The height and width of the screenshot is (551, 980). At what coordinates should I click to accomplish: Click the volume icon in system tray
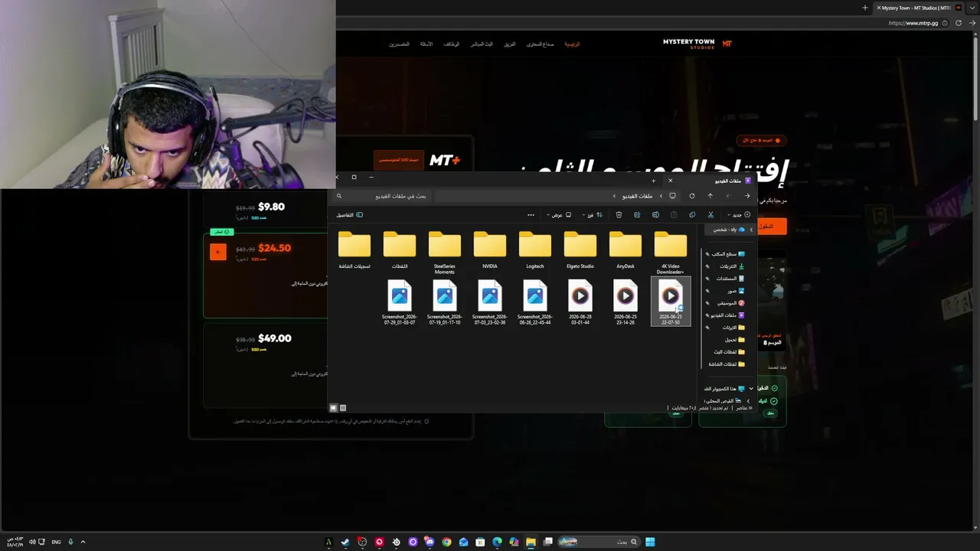coord(32,542)
